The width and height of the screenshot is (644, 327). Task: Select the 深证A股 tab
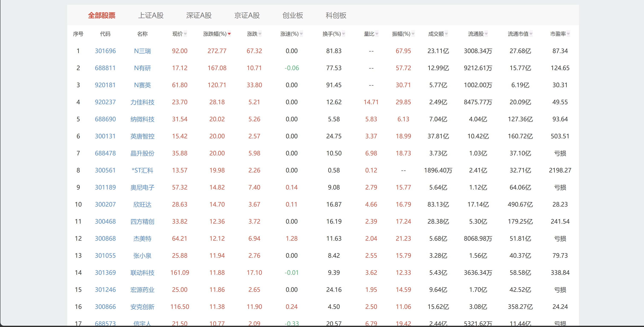click(x=199, y=16)
